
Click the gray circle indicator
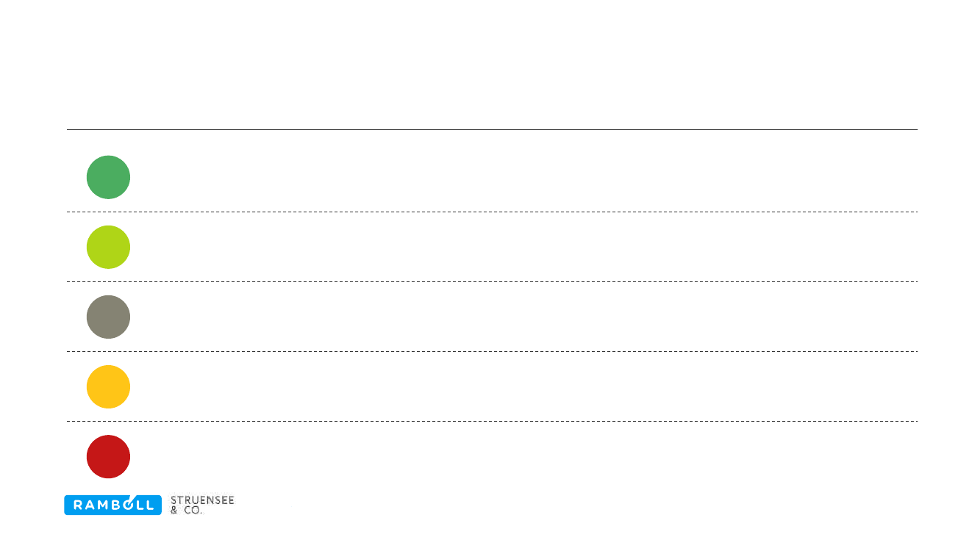tap(108, 317)
